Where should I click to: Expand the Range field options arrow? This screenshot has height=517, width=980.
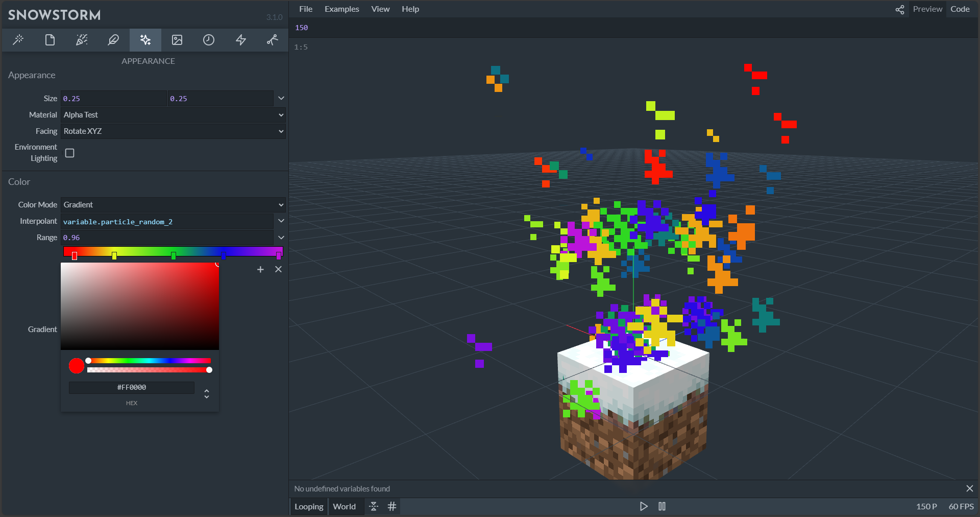(x=281, y=237)
